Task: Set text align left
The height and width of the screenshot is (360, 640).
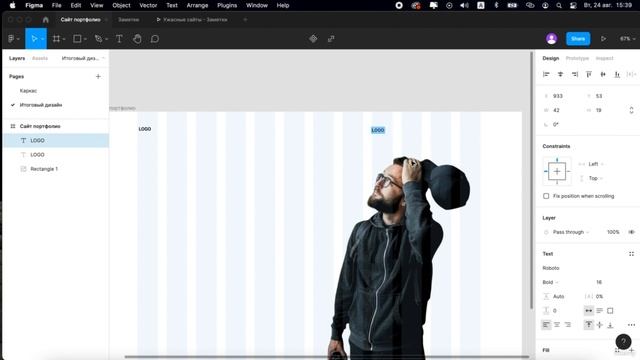Action: click(546, 325)
